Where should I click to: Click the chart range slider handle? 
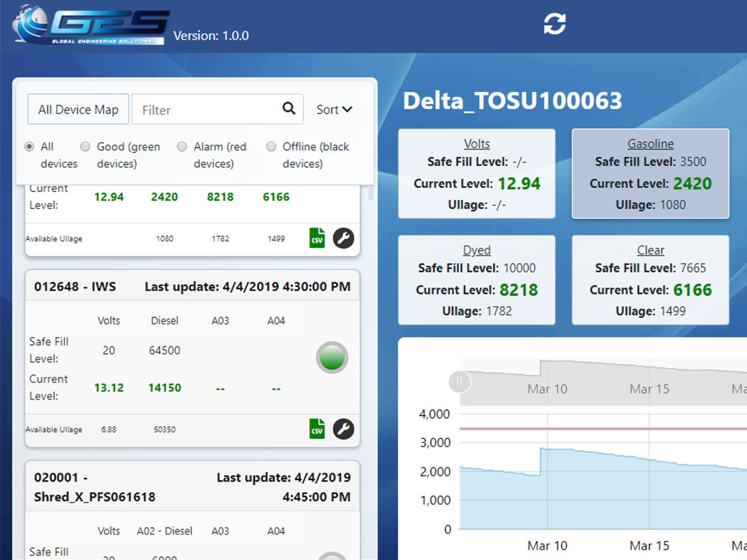click(459, 382)
